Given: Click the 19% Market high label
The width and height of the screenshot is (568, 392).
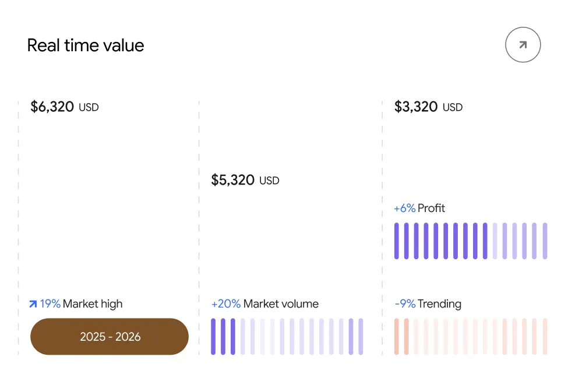Looking at the screenshot, I should point(81,304).
